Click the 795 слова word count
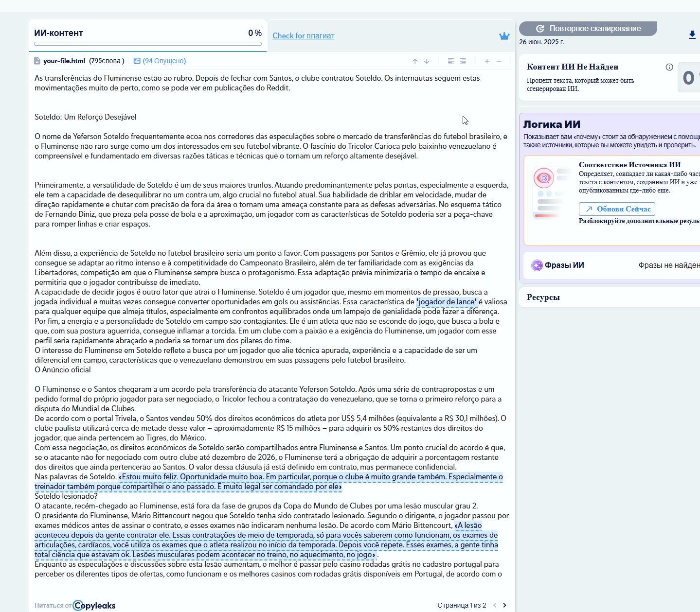Image resolution: width=700 pixels, height=612 pixels. (x=107, y=61)
